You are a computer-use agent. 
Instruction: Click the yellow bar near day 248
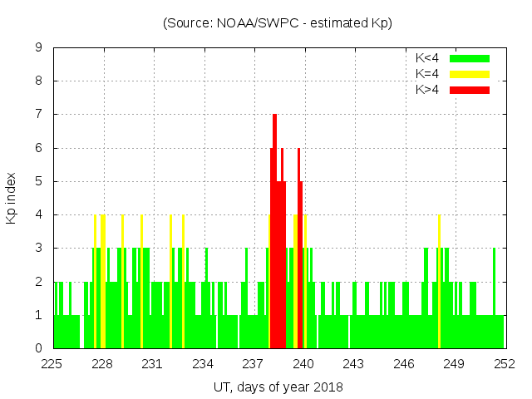(439, 283)
